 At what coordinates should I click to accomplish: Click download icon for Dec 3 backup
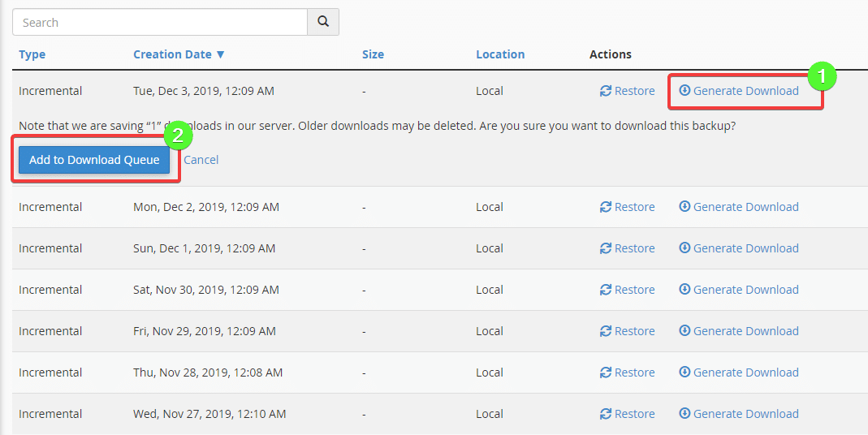(x=684, y=91)
